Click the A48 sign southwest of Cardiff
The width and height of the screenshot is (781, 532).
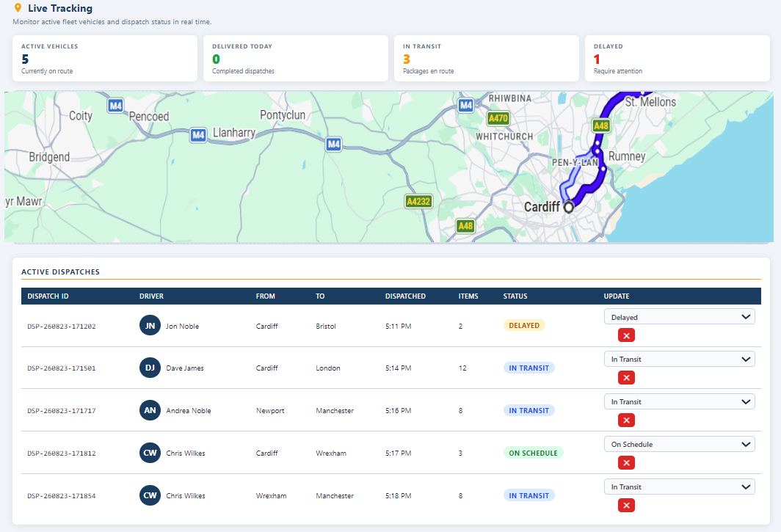tap(465, 226)
